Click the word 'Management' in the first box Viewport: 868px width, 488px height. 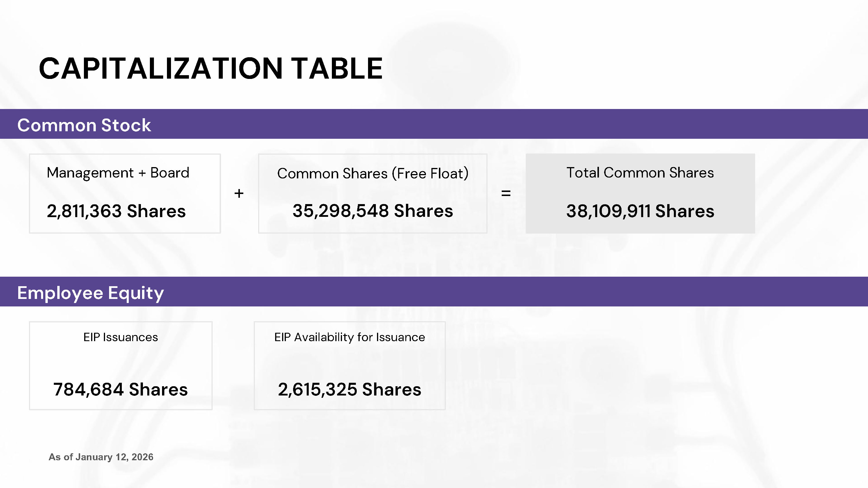pos(90,173)
